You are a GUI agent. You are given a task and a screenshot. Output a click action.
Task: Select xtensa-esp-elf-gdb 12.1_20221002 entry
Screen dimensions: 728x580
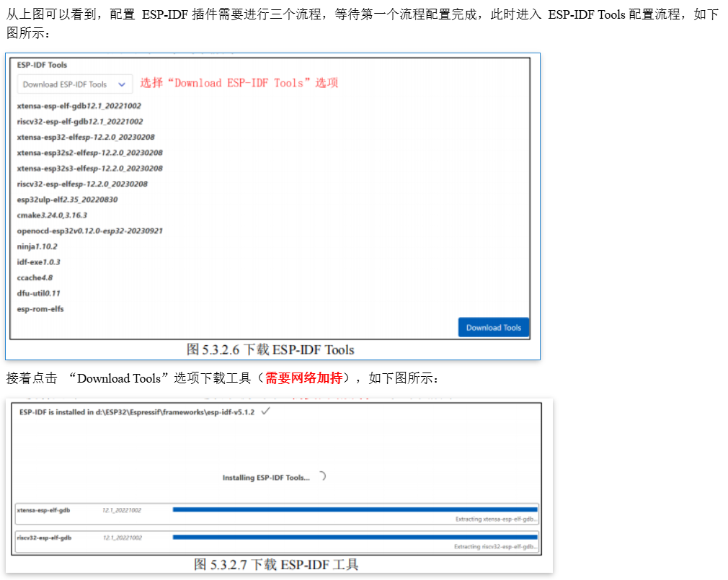pos(79,106)
